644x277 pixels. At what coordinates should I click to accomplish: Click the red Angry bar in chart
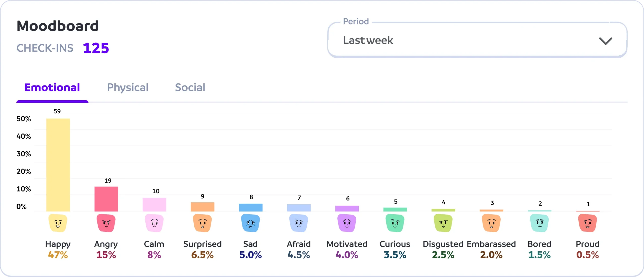tap(106, 199)
